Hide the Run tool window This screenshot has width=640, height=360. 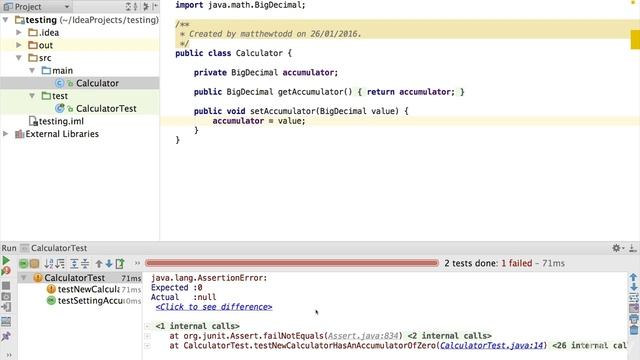[x=632, y=248]
